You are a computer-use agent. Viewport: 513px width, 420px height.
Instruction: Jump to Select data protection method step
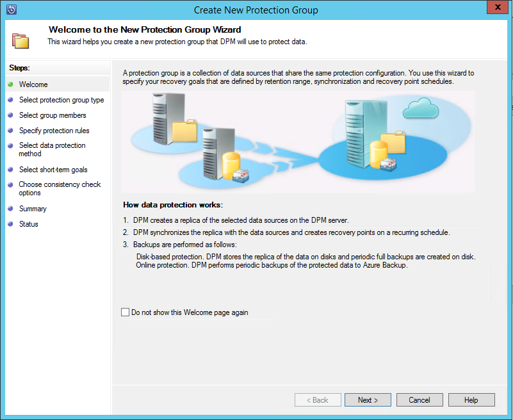click(52, 150)
